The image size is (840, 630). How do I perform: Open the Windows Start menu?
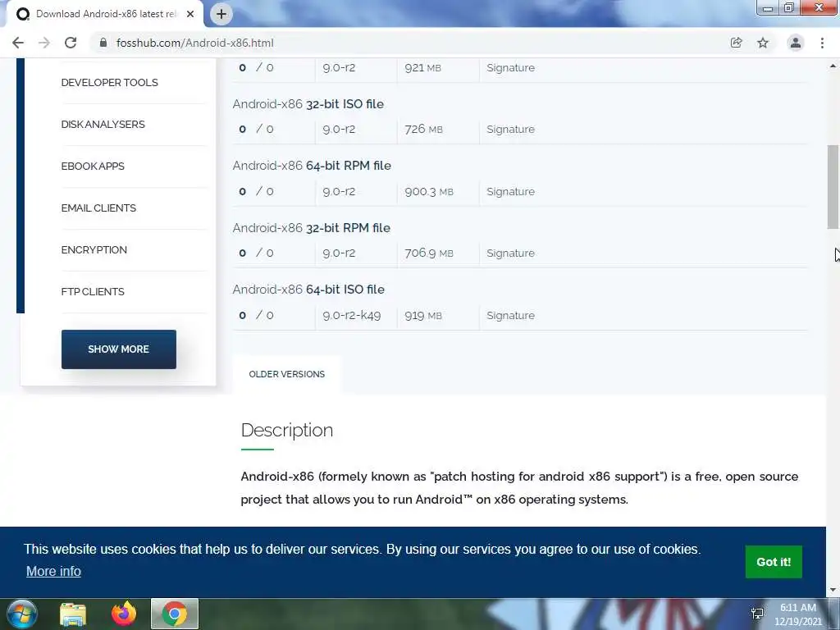(x=21, y=614)
